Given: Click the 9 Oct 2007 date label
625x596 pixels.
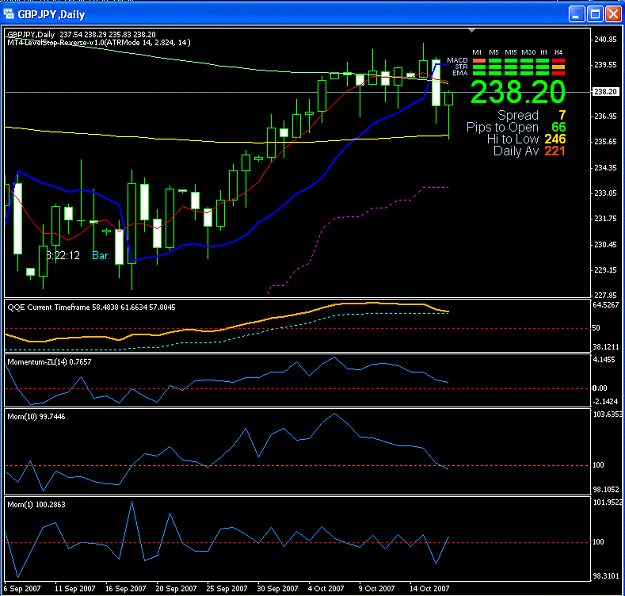Looking at the screenshot, I should (376, 588).
